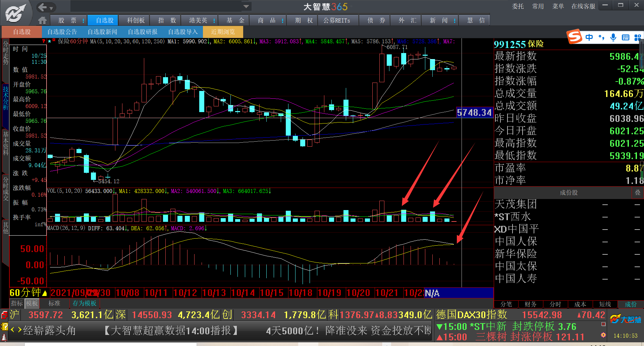644x346 pixels.
Task: Click the star icon beside 保险60分钟
Action: coord(49,41)
